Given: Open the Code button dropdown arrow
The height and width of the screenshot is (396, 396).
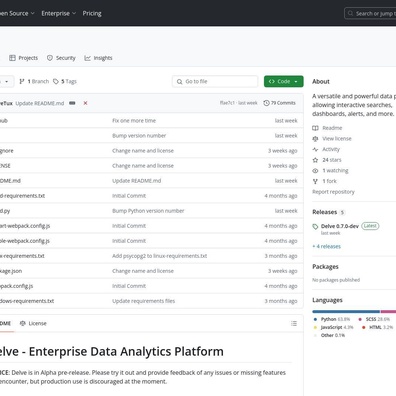Looking at the screenshot, I should (296, 82).
